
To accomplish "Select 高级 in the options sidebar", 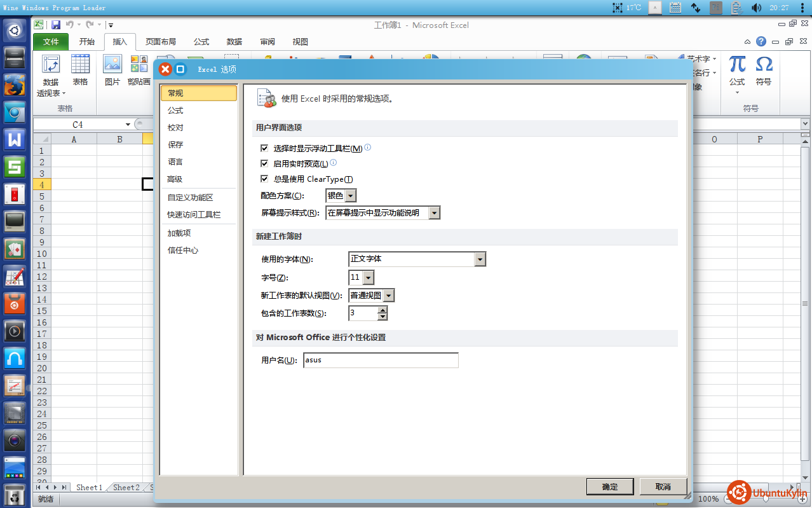I will coord(175,179).
